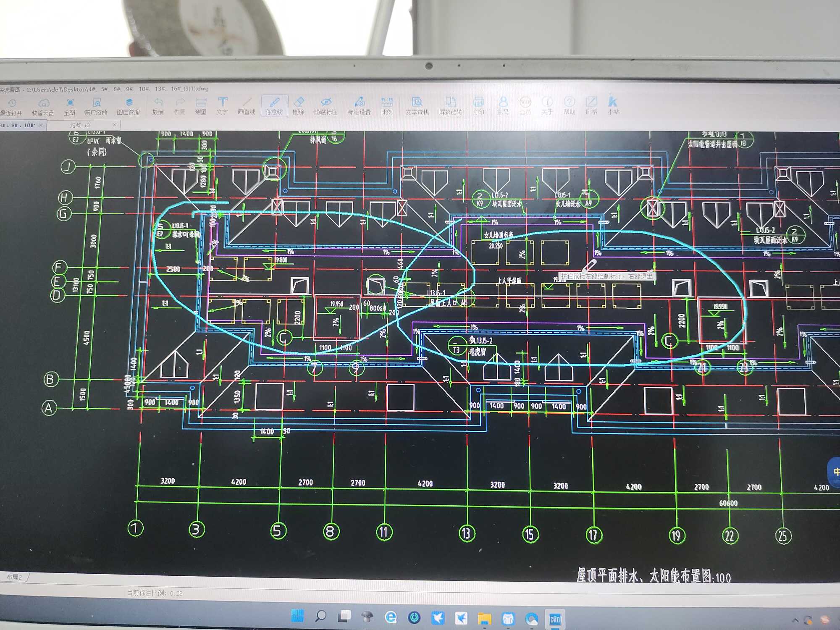Open 标注设置 annotation settings
Screen dimensions: 840x630
[x=360, y=106]
